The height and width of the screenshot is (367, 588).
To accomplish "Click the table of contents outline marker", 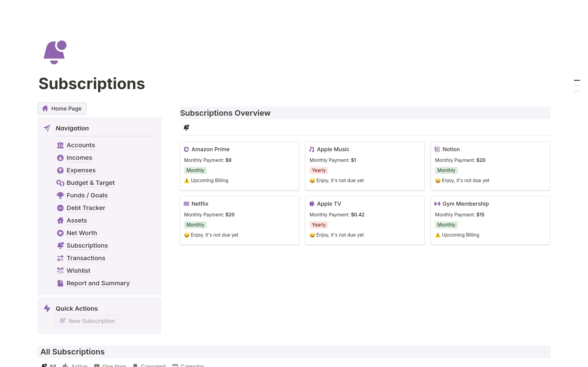I will (577, 86).
